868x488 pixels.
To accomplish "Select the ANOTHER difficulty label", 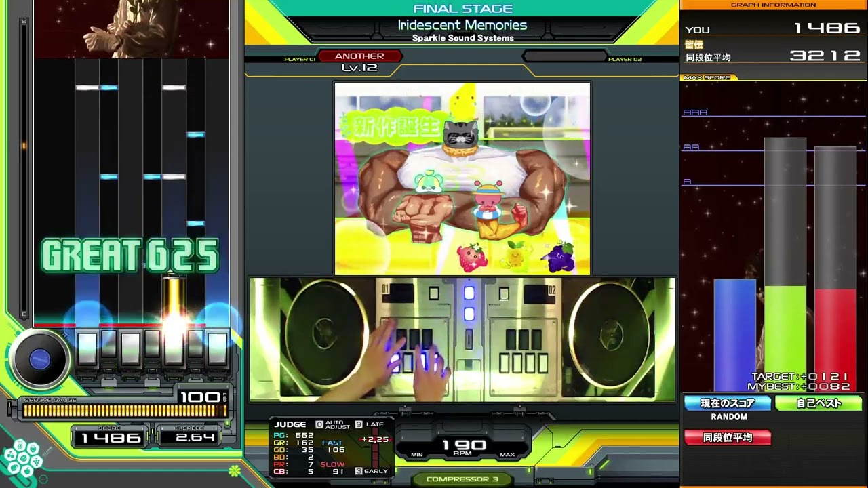I will (359, 56).
